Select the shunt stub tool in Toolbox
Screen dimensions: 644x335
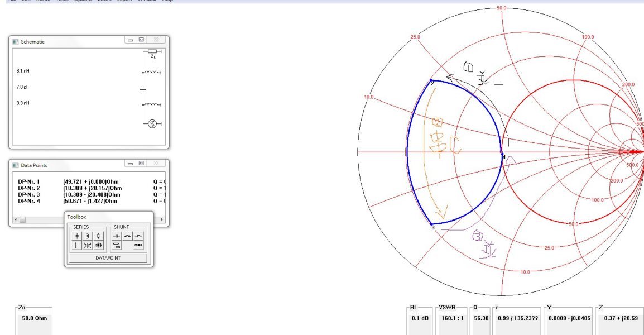(117, 246)
